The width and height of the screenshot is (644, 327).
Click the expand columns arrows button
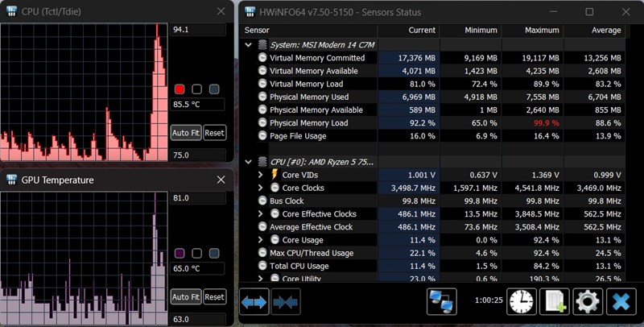click(254, 302)
